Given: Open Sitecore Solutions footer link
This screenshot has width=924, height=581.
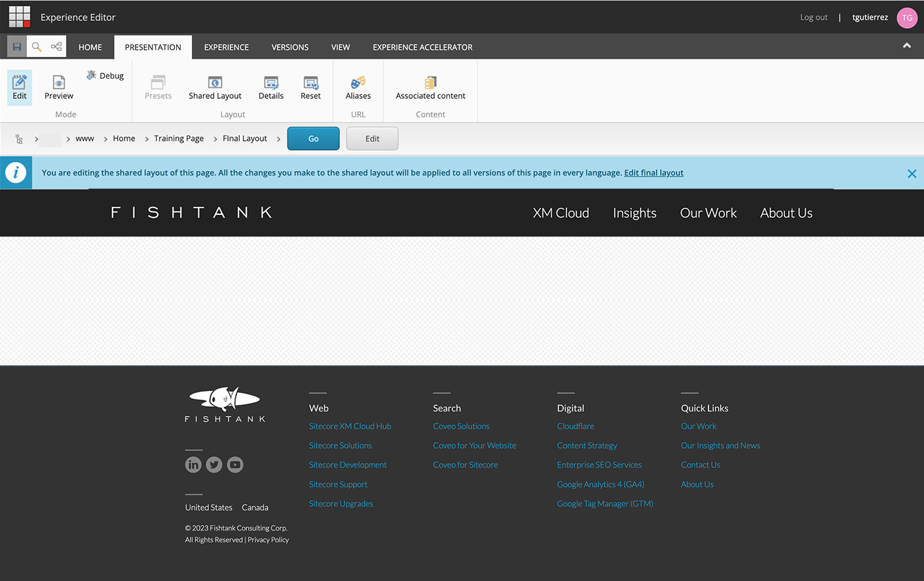Looking at the screenshot, I should tap(341, 445).
